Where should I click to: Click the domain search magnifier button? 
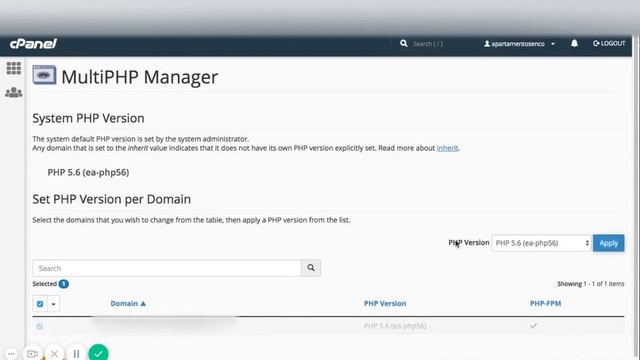coord(311,268)
